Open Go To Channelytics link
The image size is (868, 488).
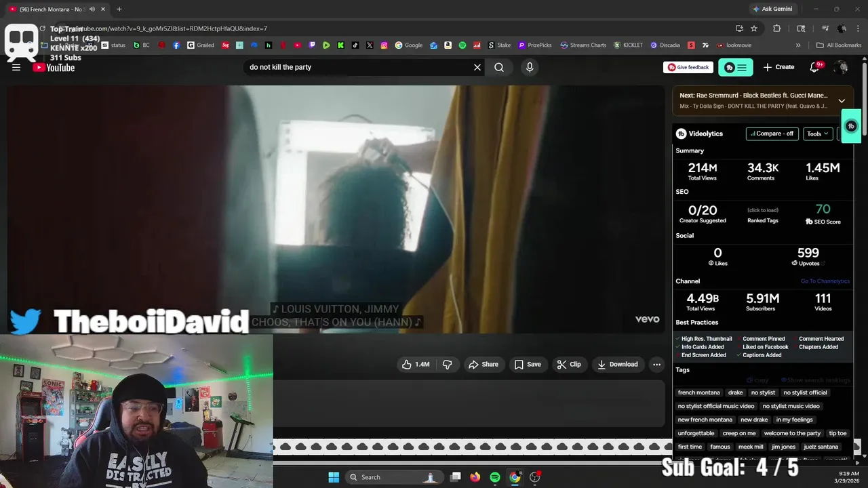point(825,281)
